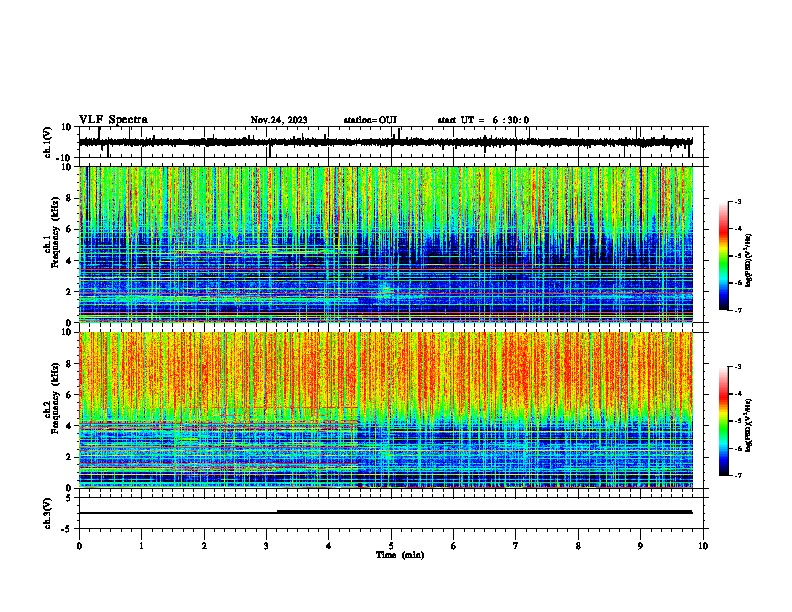Click time axis tick label "0"
Viewport: 792px width, 612px height.
pos(79,546)
